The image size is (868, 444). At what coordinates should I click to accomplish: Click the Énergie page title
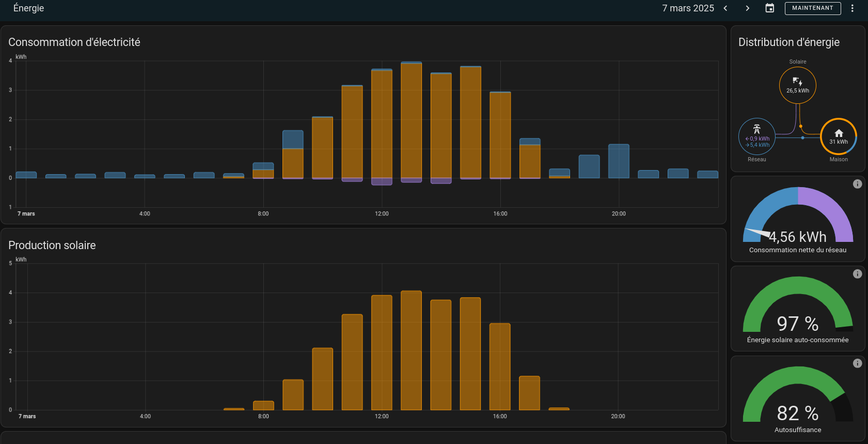coord(28,8)
